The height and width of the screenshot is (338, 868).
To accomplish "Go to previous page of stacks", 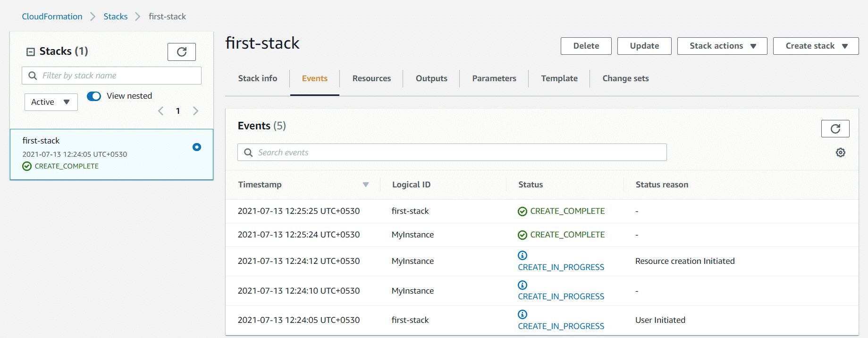I will 161,111.
